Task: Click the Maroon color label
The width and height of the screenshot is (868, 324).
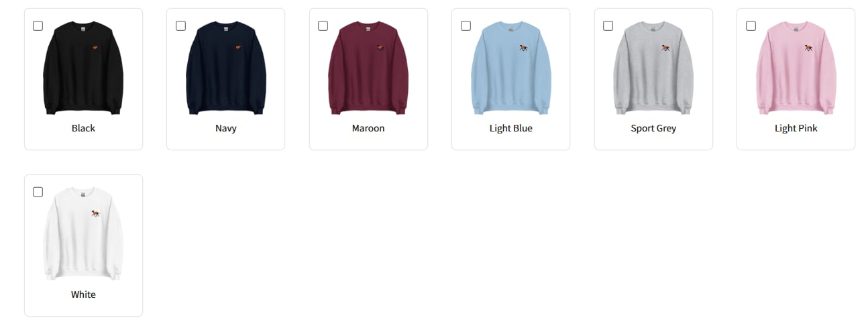Action: click(x=368, y=128)
